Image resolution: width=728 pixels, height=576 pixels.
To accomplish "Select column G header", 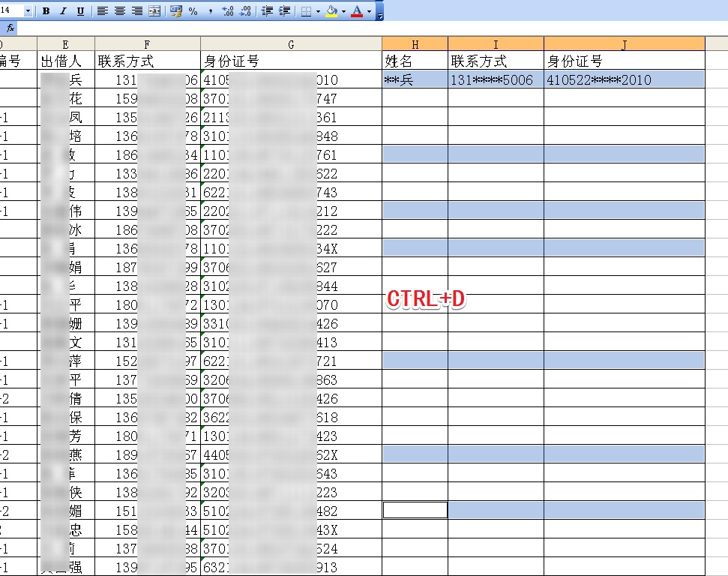I will pyautogui.click(x=291, y=44).
